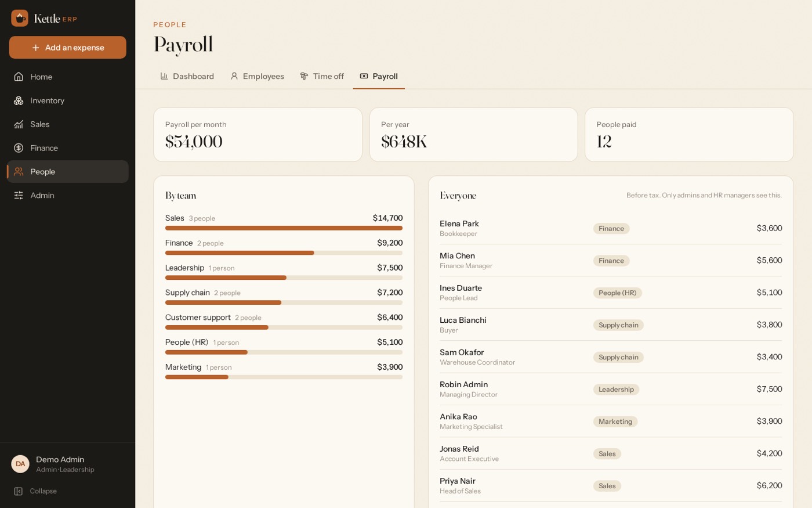Click the Finance dollar icon
The height and width of the screenshot is (508, 812).
click(19, 148)
